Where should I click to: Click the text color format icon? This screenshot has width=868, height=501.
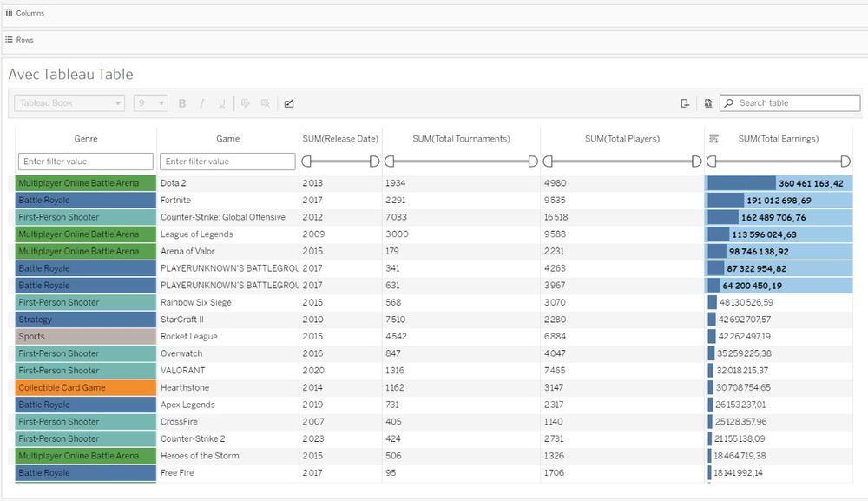click(246, 103)
